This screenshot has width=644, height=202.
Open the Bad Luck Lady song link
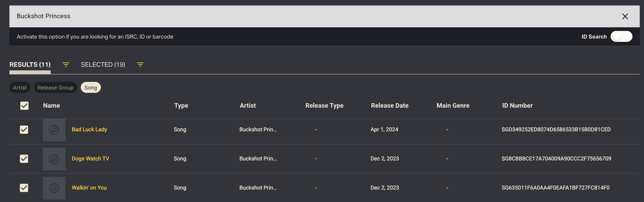point(89,130)
